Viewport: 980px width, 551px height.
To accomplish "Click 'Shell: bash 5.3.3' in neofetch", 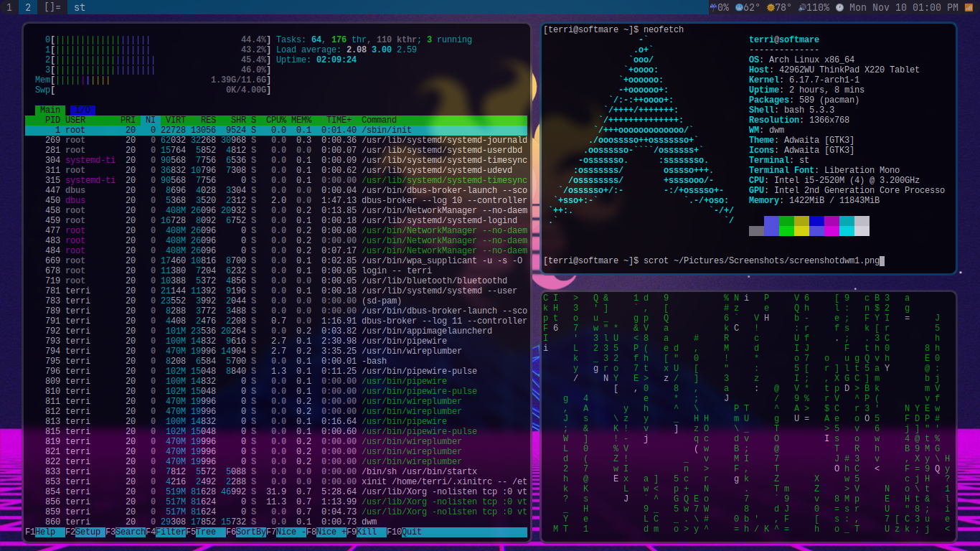I will pyautogui.click(x=791, y=110).
